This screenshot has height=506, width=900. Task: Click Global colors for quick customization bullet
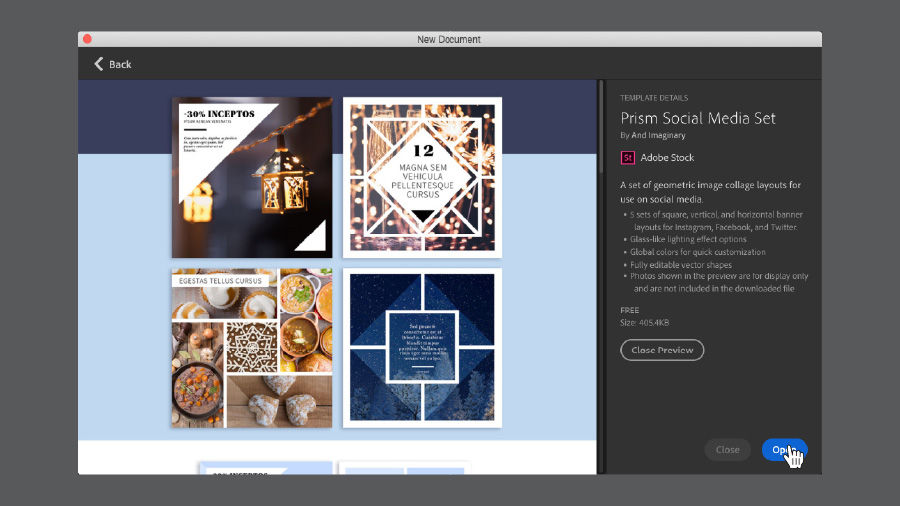tap(697, 252)
